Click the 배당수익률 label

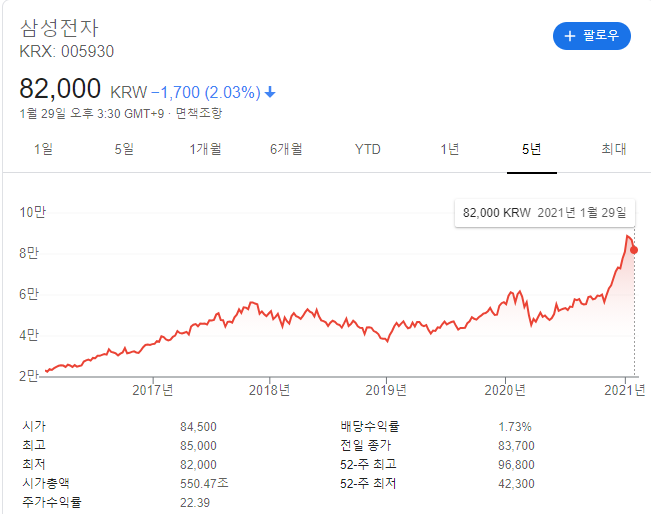[370, 426]
